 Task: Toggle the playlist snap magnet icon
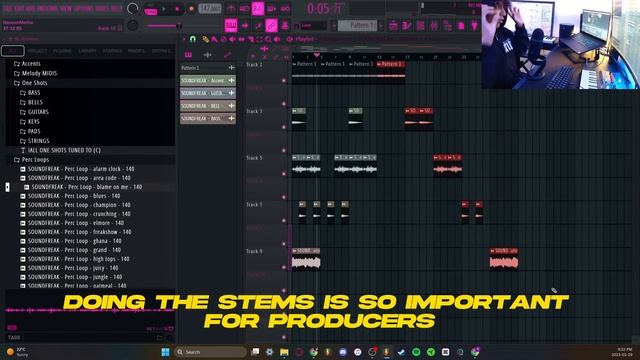pos(192,39)
